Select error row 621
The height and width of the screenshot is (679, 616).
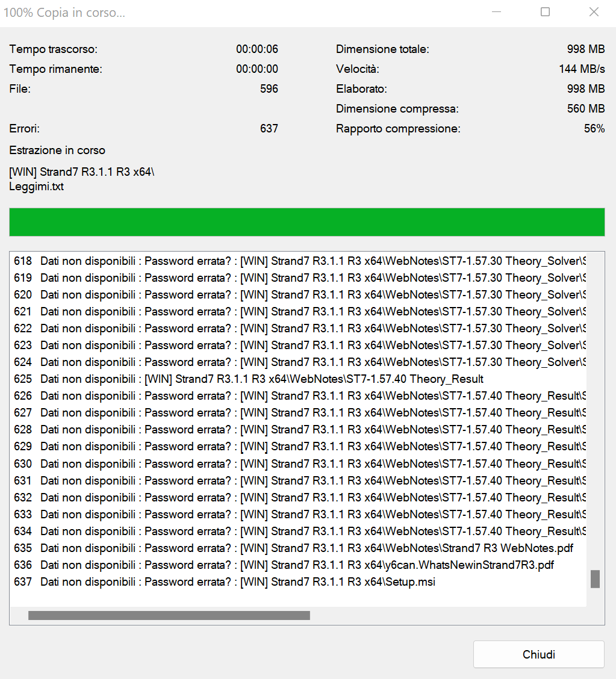[298, 312]
